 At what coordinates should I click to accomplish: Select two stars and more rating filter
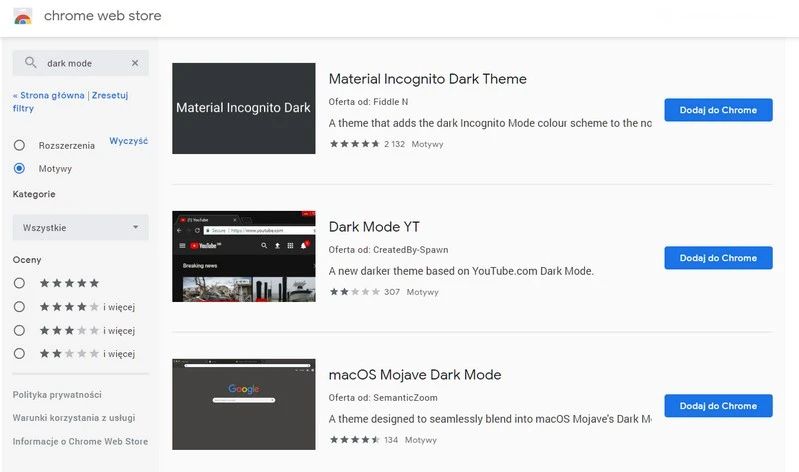pos(19,353)
